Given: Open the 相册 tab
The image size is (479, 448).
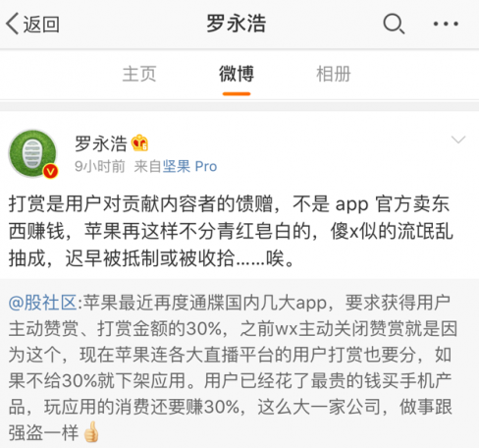Looking at the screenshot, I should click(334, 74).
